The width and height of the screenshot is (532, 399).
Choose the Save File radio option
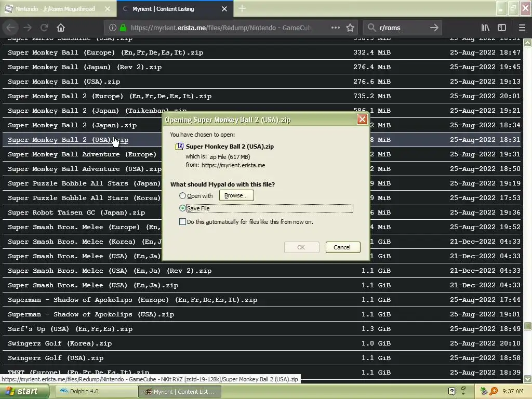point(182,208)
